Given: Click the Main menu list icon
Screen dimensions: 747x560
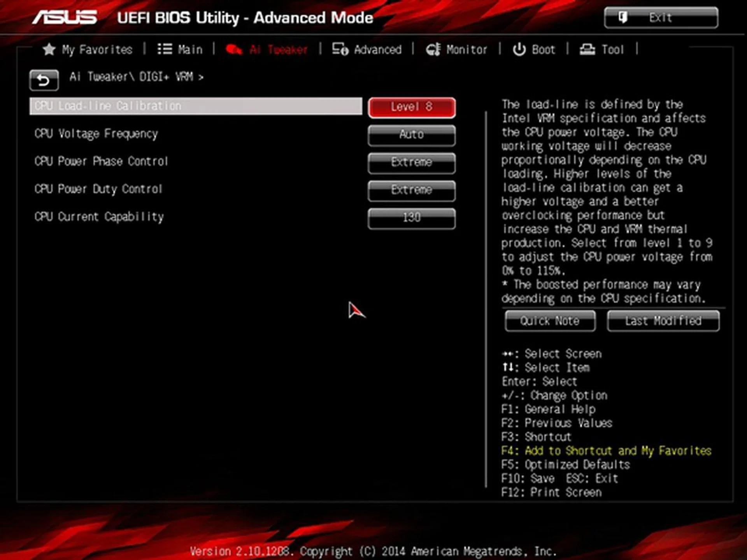Looking at the screenshot, I should click(x=165, y=49).
